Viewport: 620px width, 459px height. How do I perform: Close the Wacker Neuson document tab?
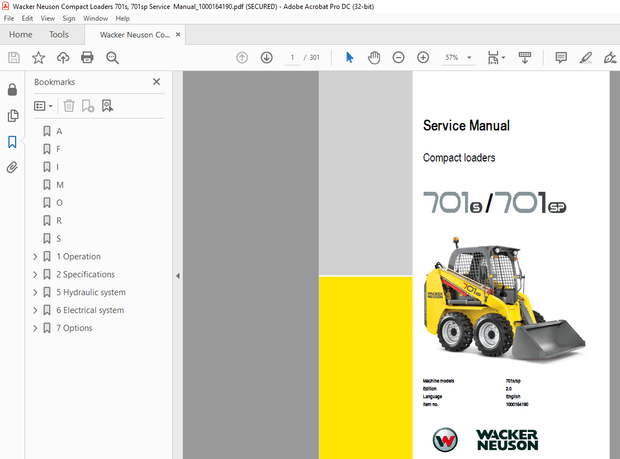pyautogui.click(x=178, y=34)
